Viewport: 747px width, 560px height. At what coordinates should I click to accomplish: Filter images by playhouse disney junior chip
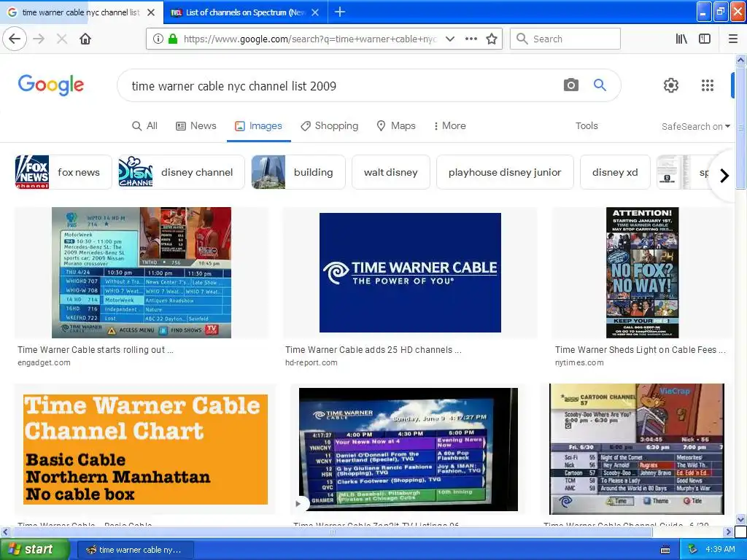click(x=505, y=172)
